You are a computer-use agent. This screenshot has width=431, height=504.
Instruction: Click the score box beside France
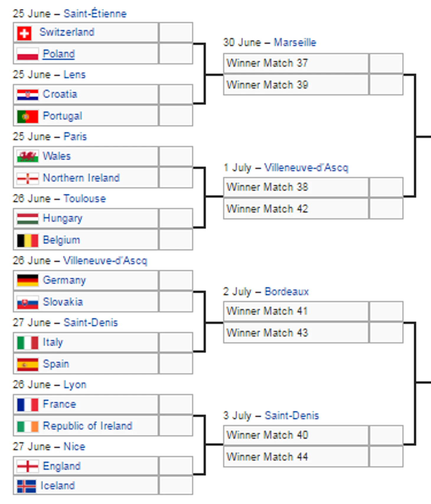pyautogui.click(x=176, y=404)
